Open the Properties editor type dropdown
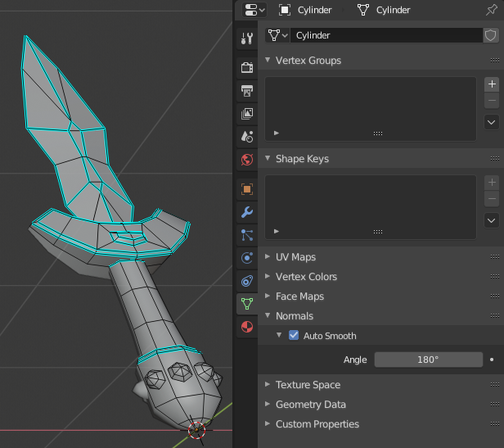The height and width of the screenshot is (448, 504). click(254, 10)
